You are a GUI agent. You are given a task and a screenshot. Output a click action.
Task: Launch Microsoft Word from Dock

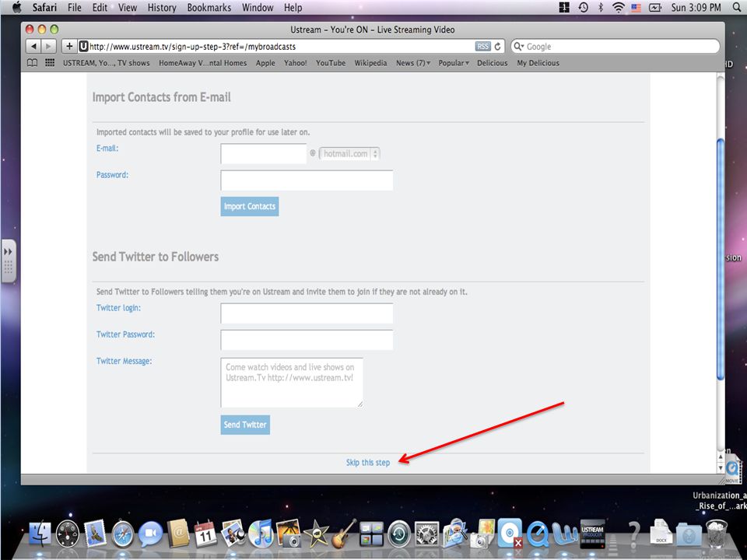click(565, 534)
